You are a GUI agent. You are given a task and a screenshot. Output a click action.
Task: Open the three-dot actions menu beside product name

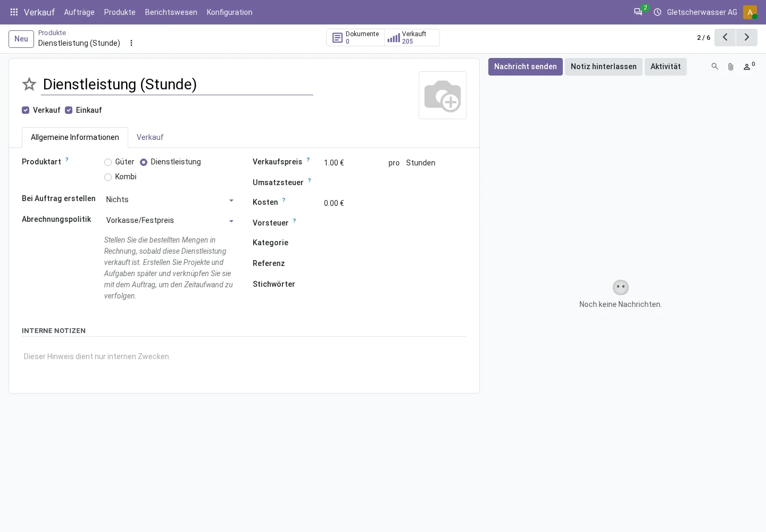click(x=131, y=43)
